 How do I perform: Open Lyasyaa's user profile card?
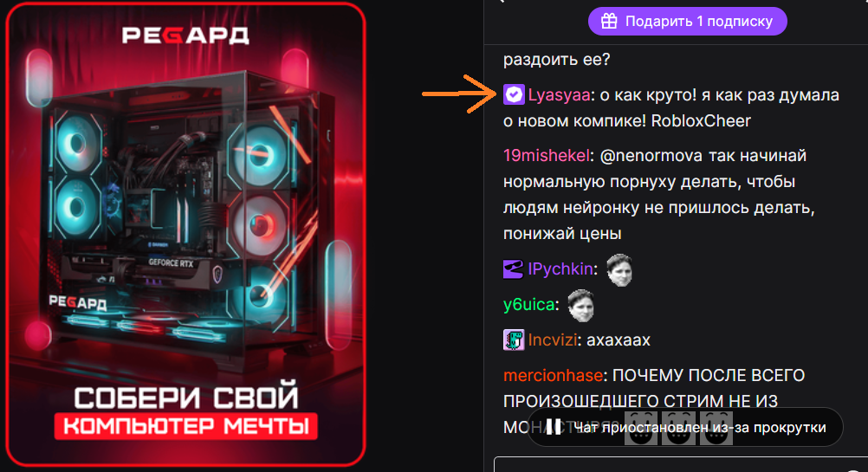[559, 95]
